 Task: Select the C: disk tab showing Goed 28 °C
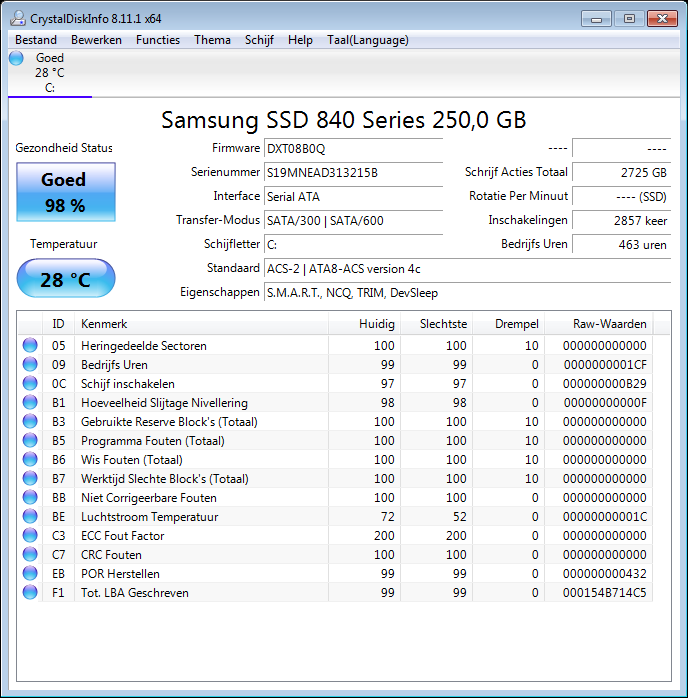[x=50, y=73]
